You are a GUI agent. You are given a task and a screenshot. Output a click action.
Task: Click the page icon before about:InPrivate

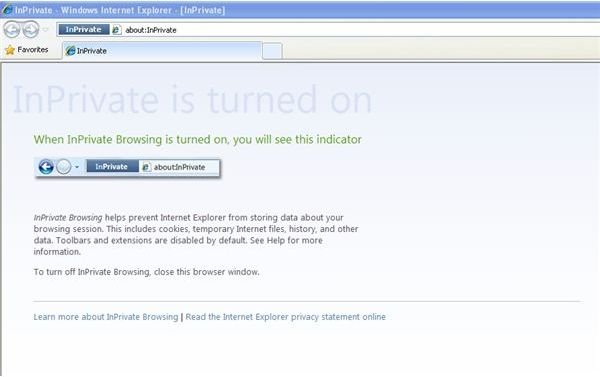[117, 30]
